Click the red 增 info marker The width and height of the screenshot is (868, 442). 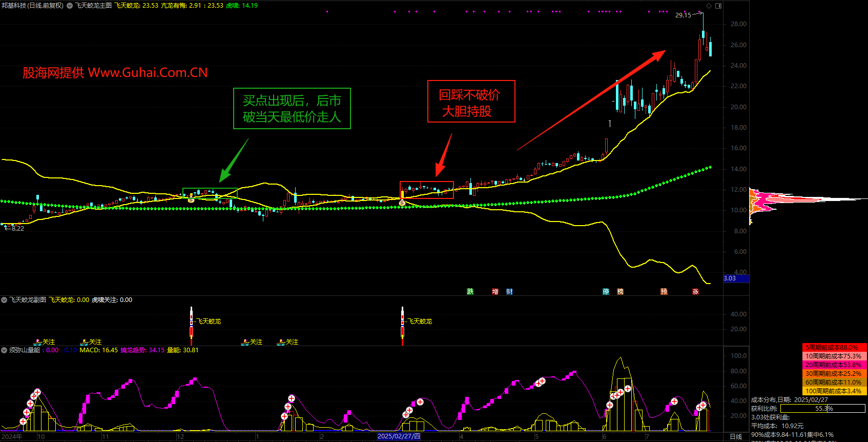[495, 291]
